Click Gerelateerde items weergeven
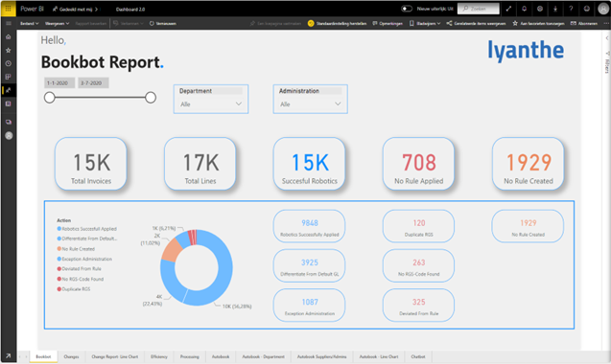 point(476,23)
